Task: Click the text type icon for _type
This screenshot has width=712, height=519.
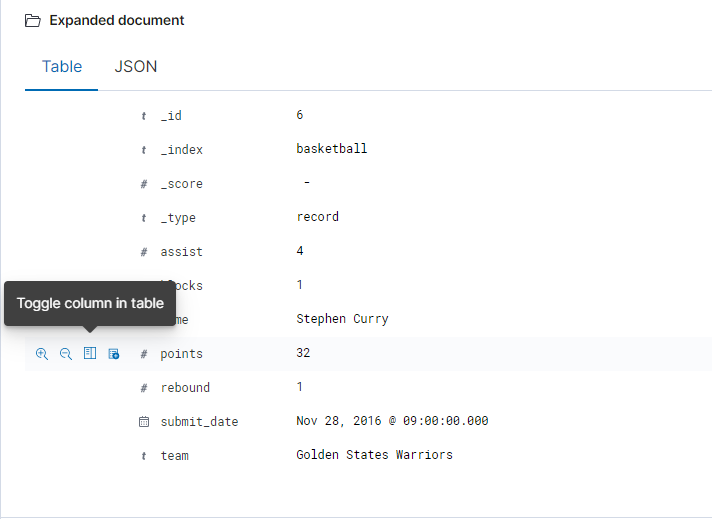Action: coord(144,218)
